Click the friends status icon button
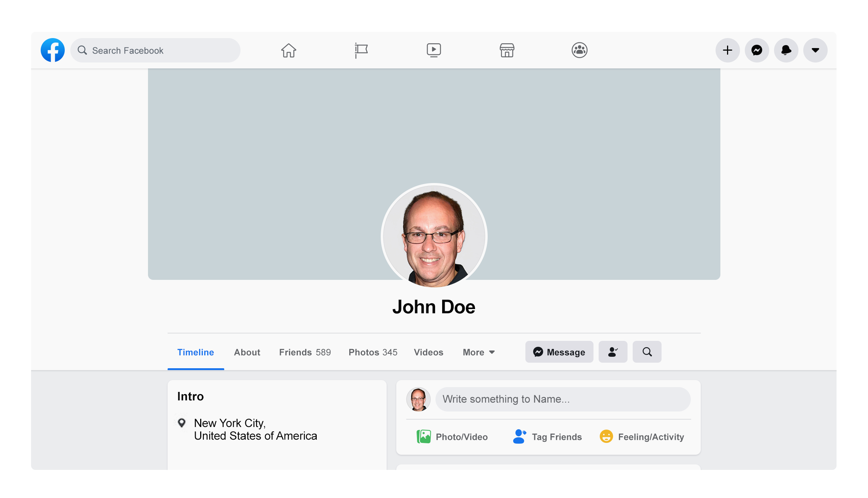The height and width of the screenshot is (498, 868). pyautogui.click(x=613, y=352)
